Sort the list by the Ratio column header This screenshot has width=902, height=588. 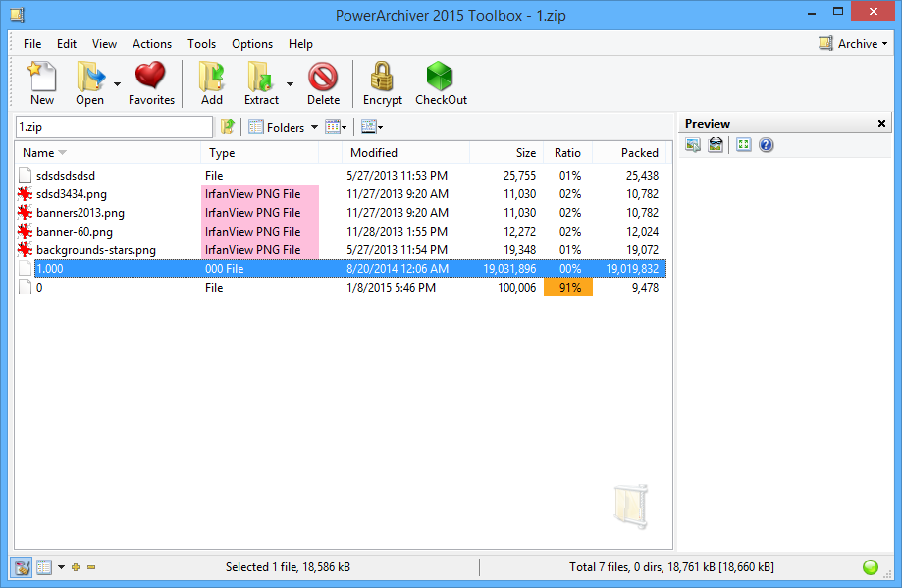tap(567, 152)
